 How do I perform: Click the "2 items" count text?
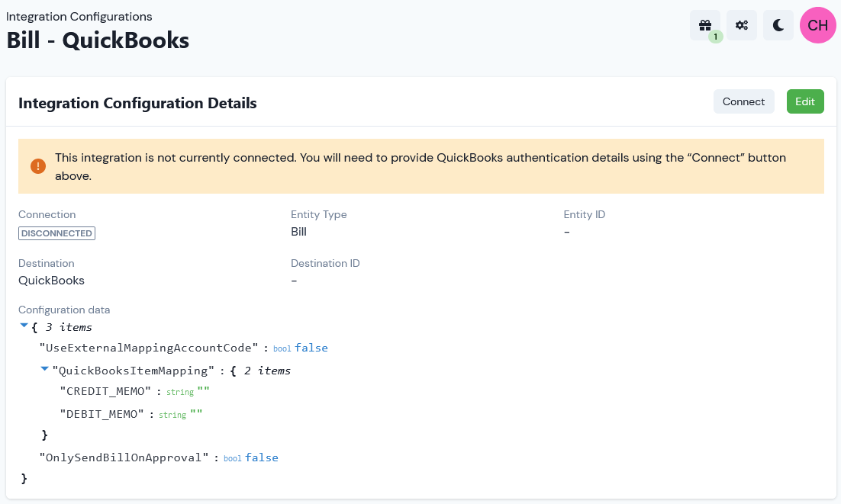point(267,371)
